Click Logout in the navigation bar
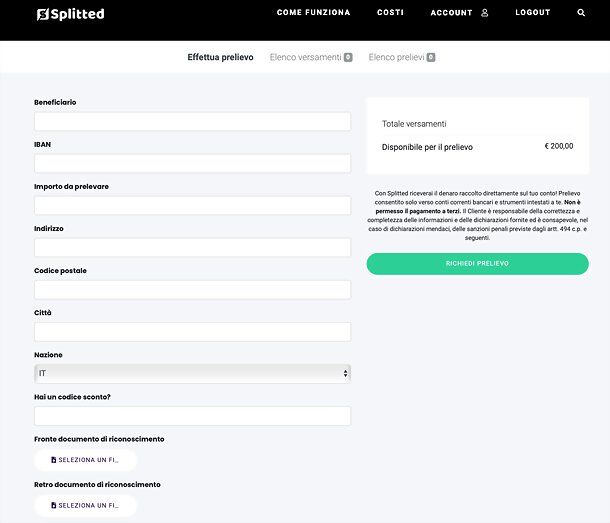 pos(533,12)
